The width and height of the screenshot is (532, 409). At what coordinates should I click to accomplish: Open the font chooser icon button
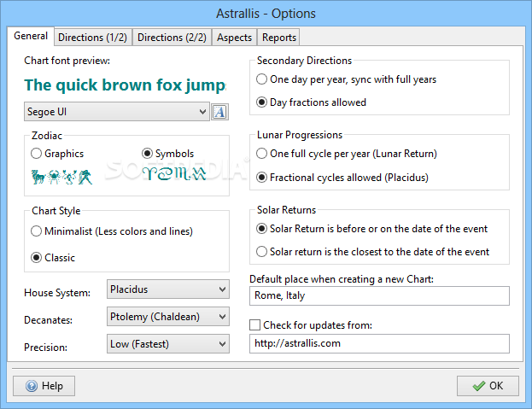(219, 112)
